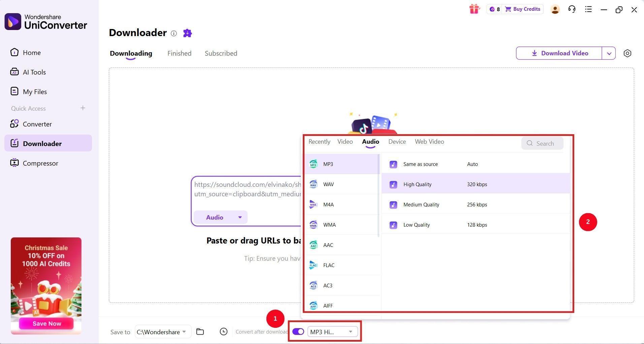Click the format list vertical scrollbar

[379, 196]
